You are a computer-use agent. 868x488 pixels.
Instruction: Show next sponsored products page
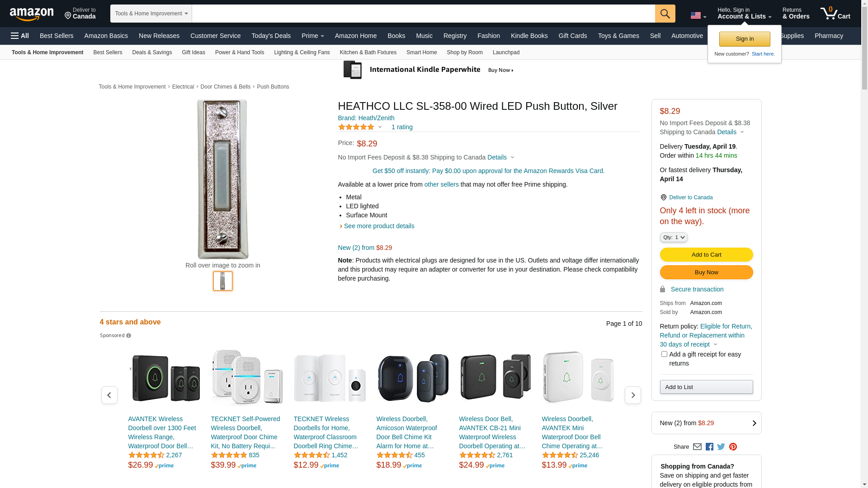[x=632, y=395]
